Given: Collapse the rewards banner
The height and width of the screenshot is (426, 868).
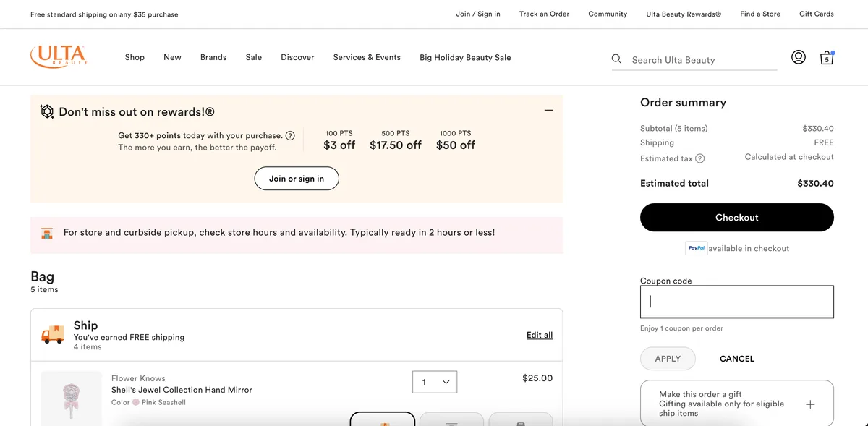Looking at the screenshot, I should point(549,111).
